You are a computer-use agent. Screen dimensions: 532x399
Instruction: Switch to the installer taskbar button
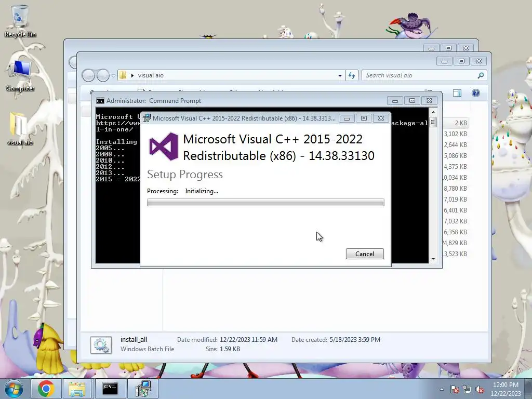tap(143, 389)
